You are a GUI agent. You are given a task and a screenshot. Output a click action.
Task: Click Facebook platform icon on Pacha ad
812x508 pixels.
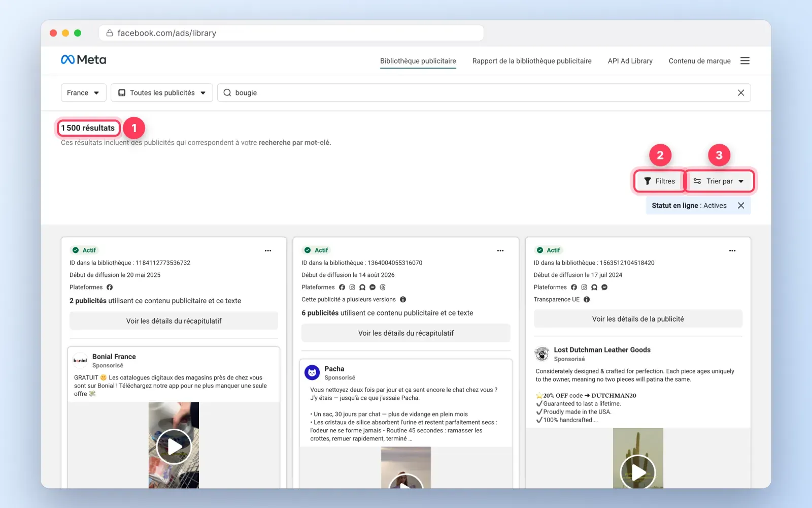click(342, 288)
